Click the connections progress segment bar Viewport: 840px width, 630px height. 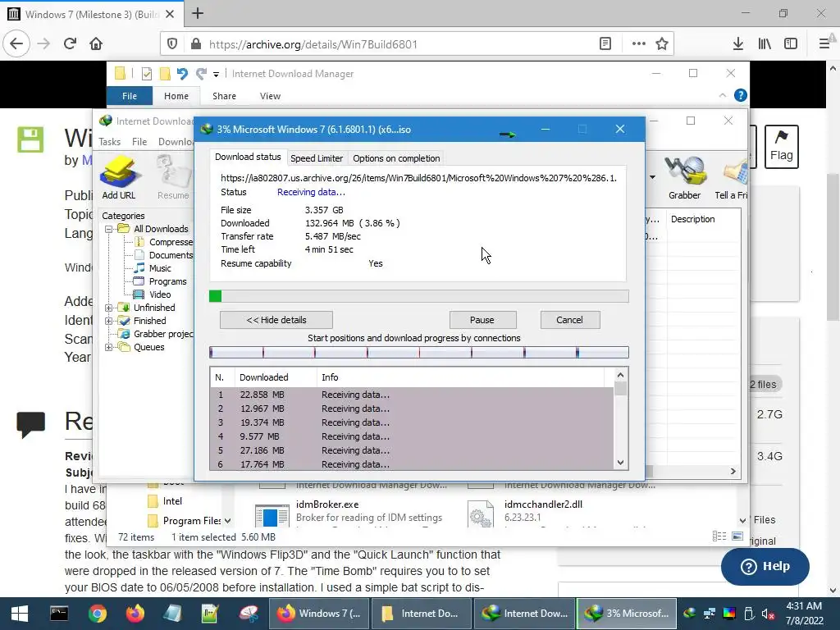(419, 353)
